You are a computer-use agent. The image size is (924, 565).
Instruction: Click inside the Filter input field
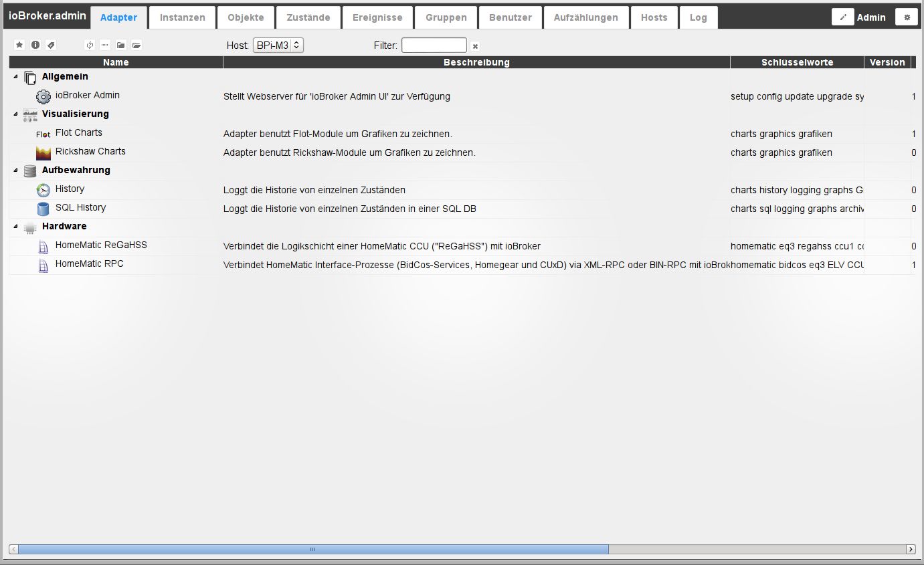434,45
